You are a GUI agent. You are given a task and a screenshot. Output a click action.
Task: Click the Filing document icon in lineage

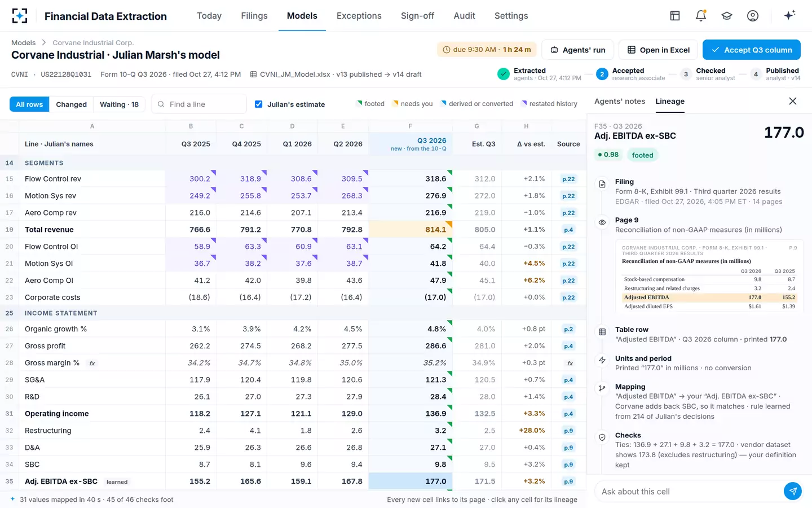tap(602, 184)
